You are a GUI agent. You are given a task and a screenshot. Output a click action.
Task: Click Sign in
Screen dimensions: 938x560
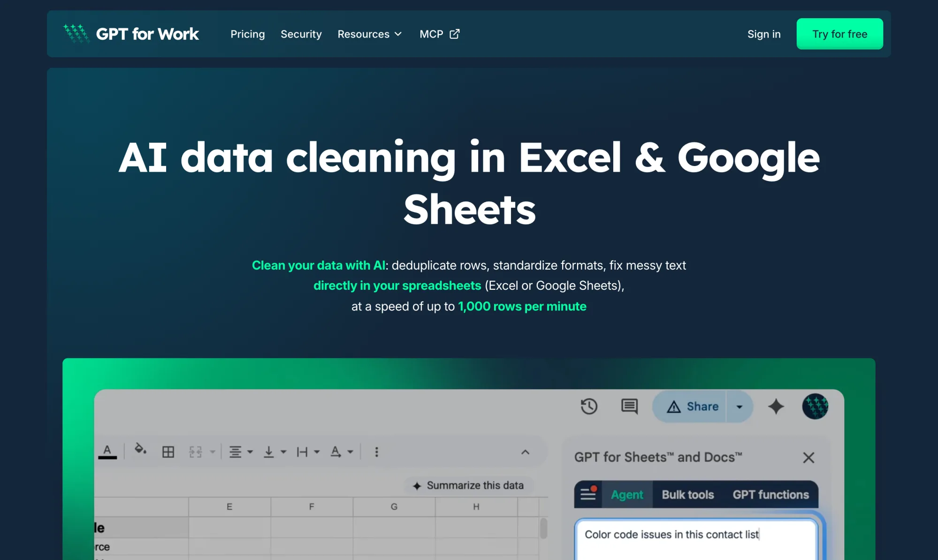763,34
